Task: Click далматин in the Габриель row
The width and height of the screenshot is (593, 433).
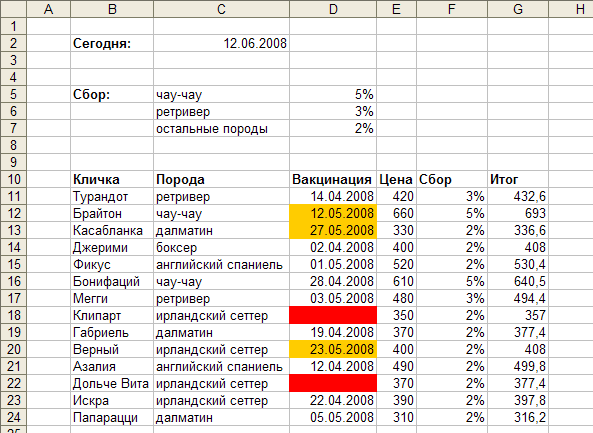Action: (222, 333)
